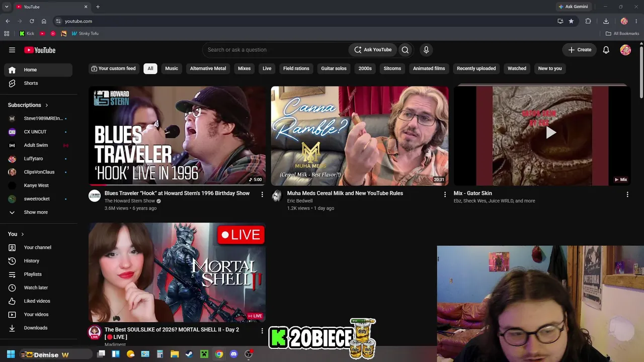Open the Chrome extensions puzzle icon
644x362 pixels.
click(x=588, y=21)
